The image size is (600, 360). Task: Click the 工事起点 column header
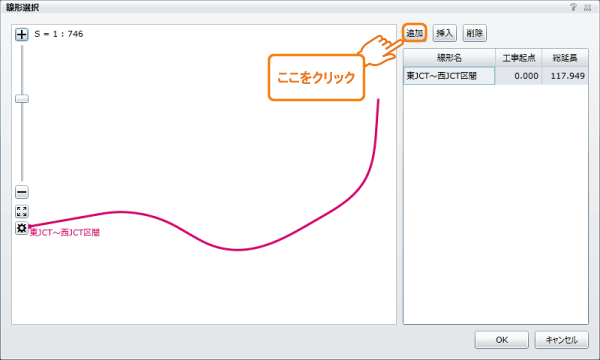pos(519,58)
